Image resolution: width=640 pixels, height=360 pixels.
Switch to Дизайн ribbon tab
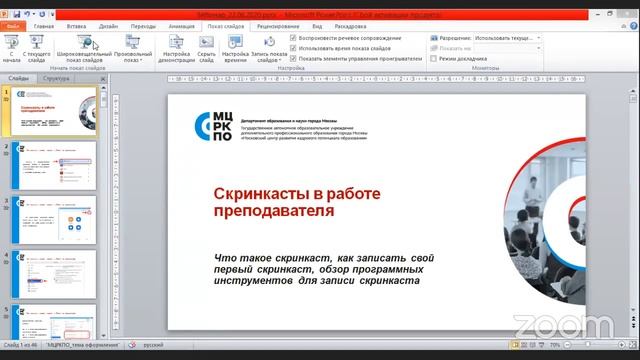tap(108, 26)
